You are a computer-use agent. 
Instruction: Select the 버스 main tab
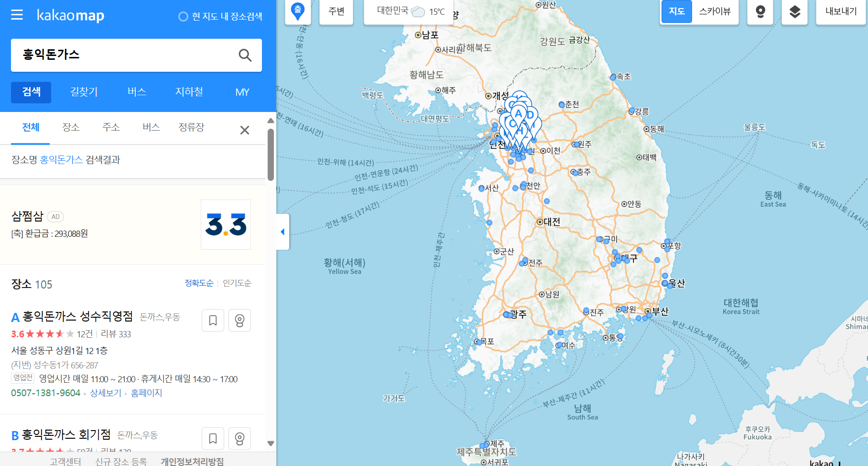coord(137,92)
